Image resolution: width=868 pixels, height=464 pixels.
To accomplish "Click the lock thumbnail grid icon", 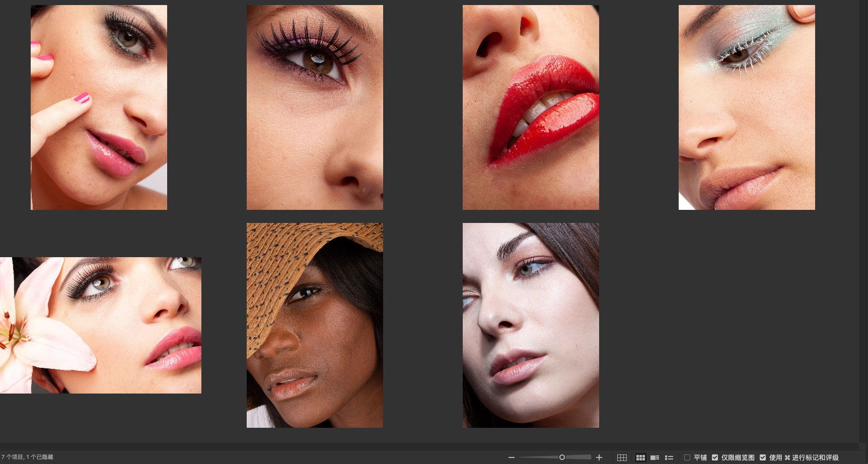I will (x=622, y=457).
